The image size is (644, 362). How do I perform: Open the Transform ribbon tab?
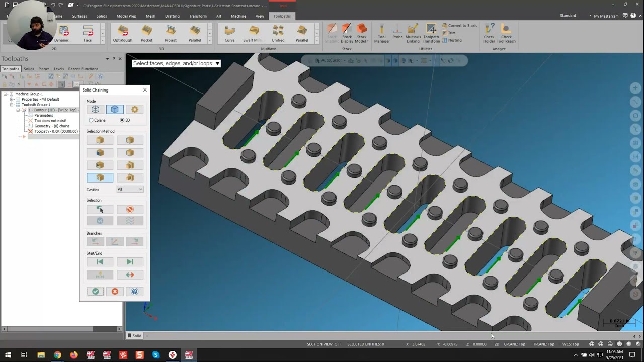click(198, 16)
